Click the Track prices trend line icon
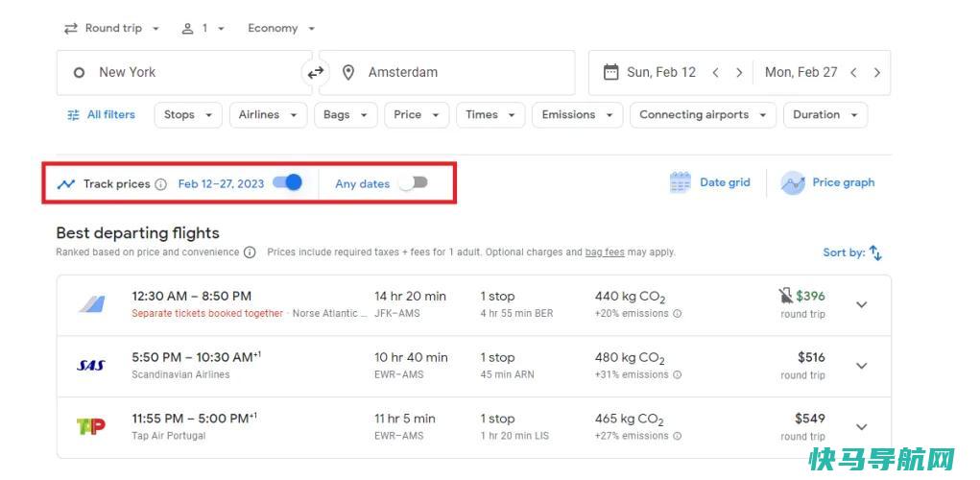Screen dimensions: 980x480 pos(65,184)
